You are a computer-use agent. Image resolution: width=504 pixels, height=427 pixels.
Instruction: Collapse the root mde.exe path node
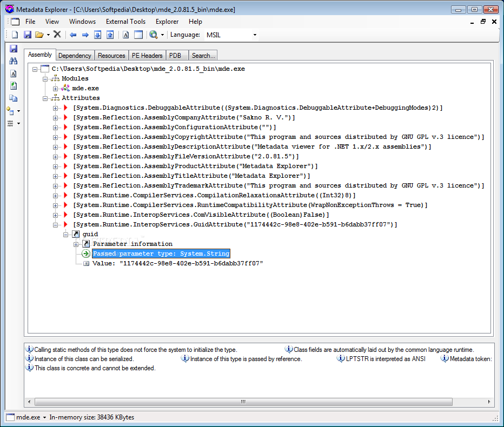pyautogui.click(x=35, y=69)
